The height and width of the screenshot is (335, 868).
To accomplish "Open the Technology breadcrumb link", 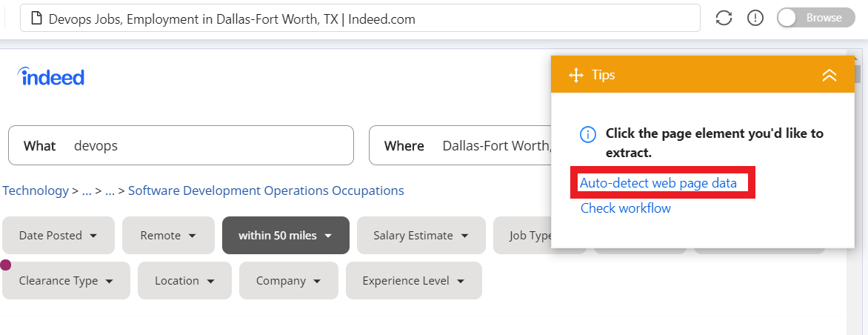I will point(36,190).
